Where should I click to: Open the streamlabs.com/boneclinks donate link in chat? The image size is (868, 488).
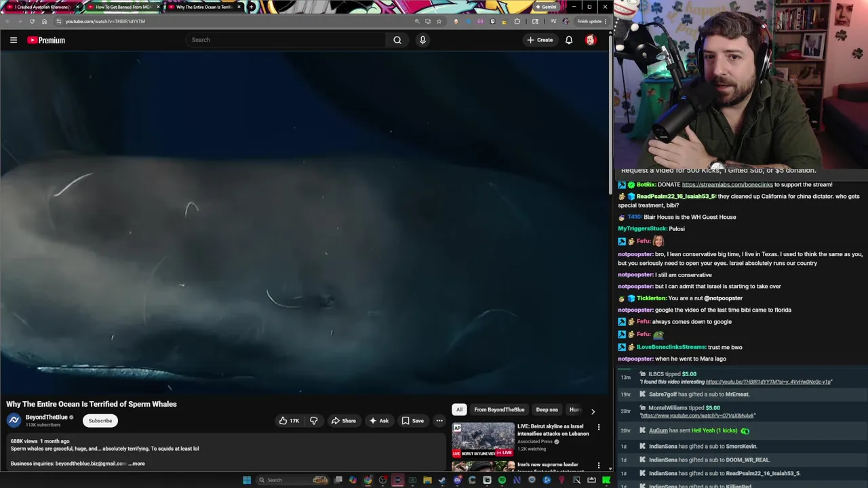click(727, 184)
